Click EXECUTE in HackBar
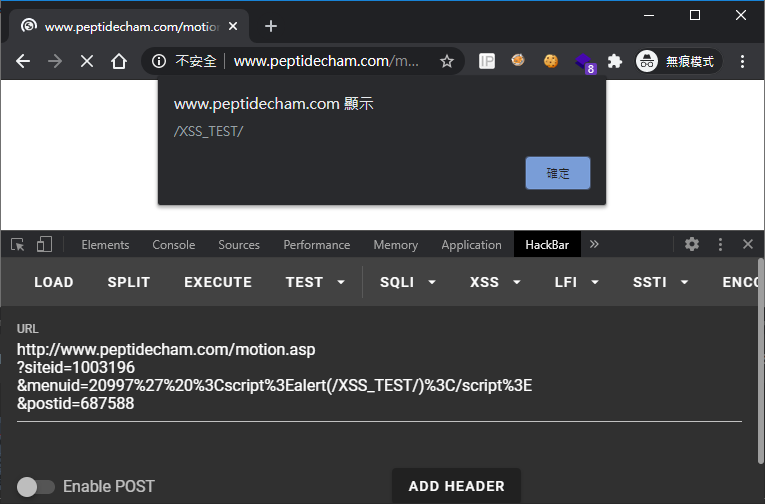This screenshot has height=504, width=765. pyautogui.click(x=218, y=282)
